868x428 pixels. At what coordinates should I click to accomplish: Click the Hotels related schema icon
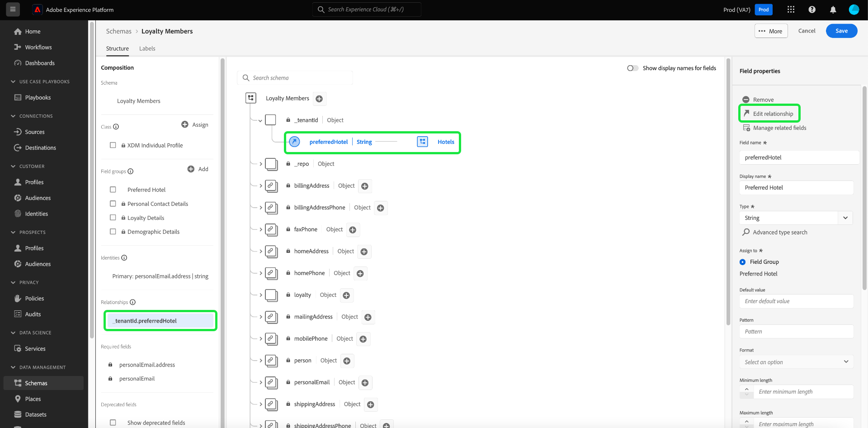[423, 142]
